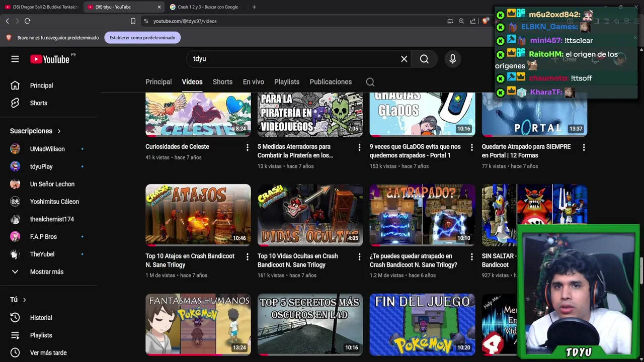Image resolution: width=644 pixels, height=362 pixels.
Task: Go back with browser arrow
Action: 7,21
